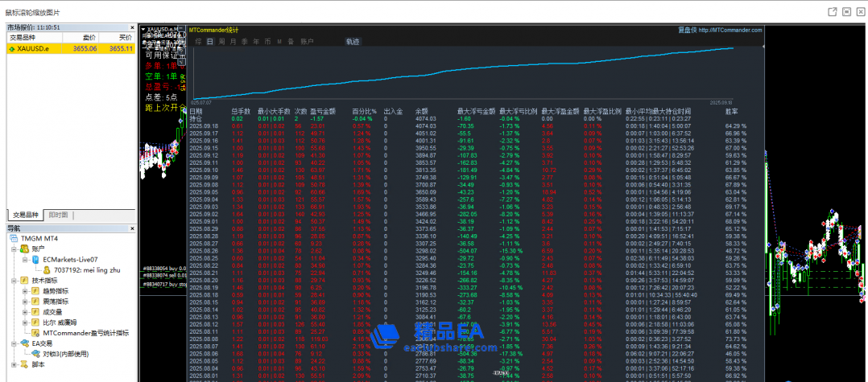Click the user icon for 7037192 account

pyautogui.click(x=47, y=270)
